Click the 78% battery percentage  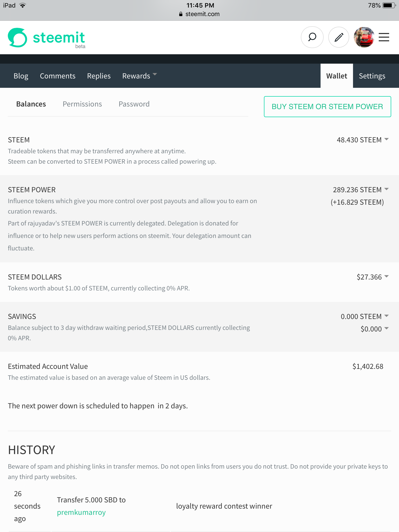click(374, 5)
